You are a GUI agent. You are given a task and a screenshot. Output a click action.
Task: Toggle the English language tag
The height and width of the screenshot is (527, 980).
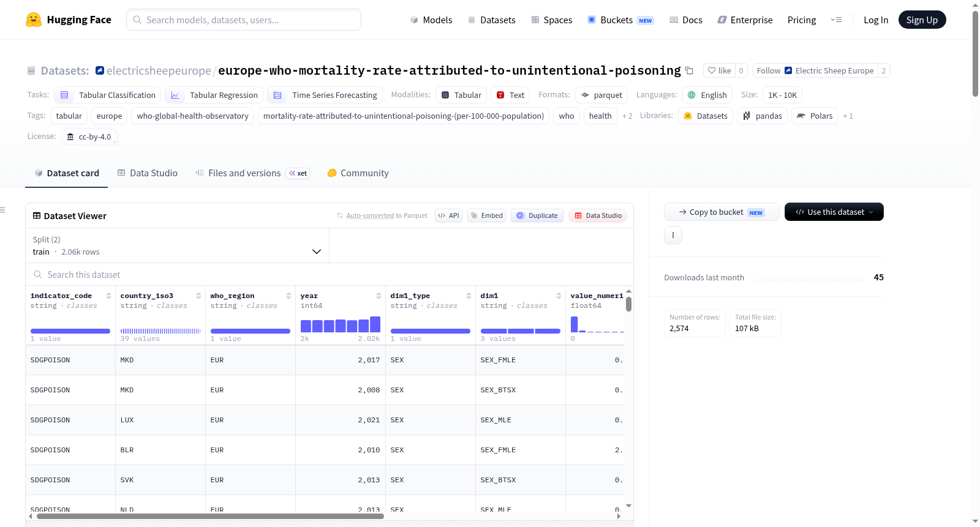(707, 95)
